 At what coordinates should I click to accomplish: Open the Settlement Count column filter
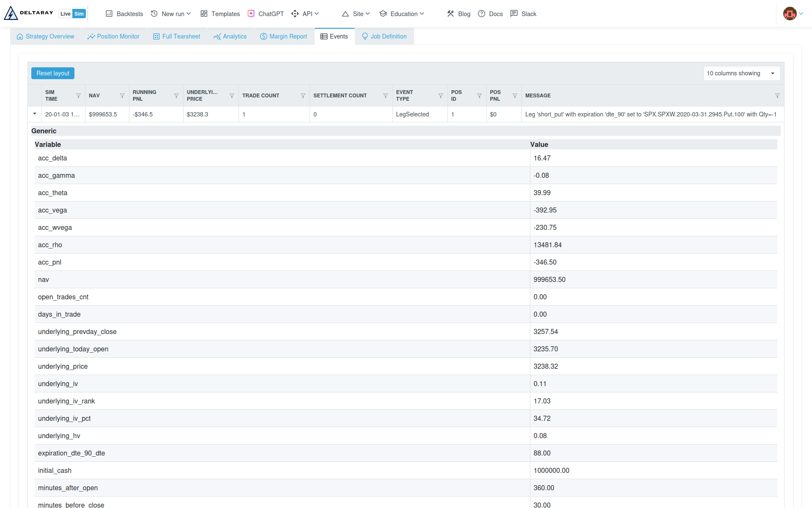point(385,96)
